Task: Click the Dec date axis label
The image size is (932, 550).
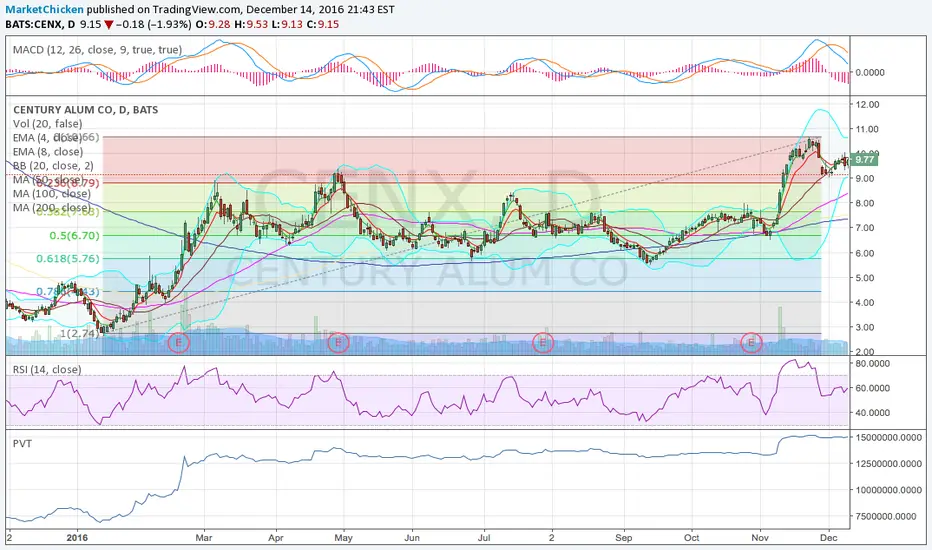Action: 829,538
